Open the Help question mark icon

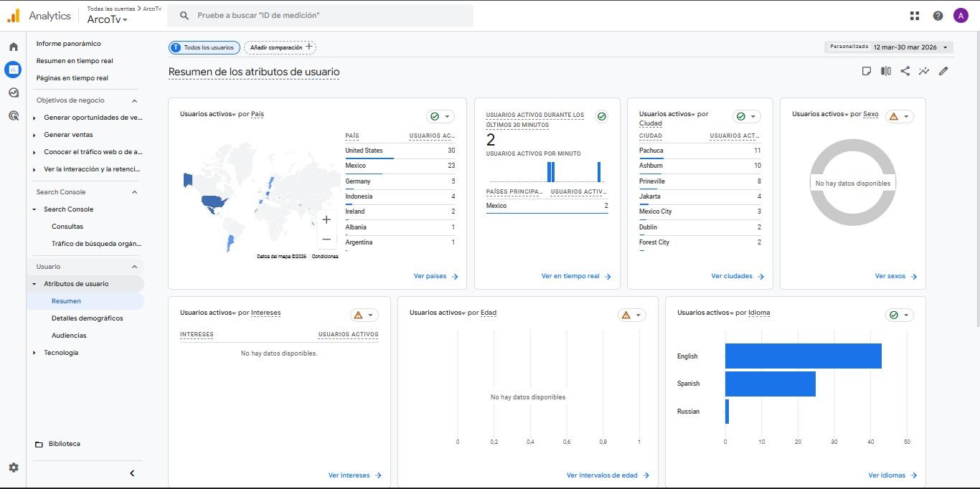(x=938, y=15)
